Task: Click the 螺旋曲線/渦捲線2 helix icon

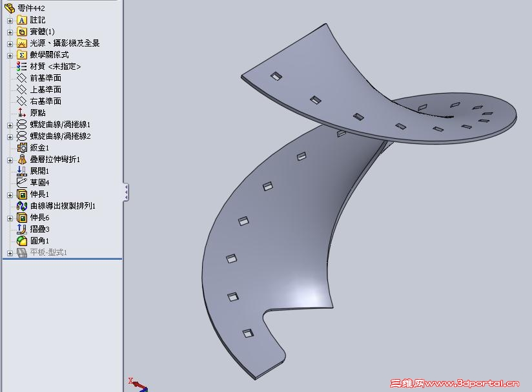Action: coord(22,136)
